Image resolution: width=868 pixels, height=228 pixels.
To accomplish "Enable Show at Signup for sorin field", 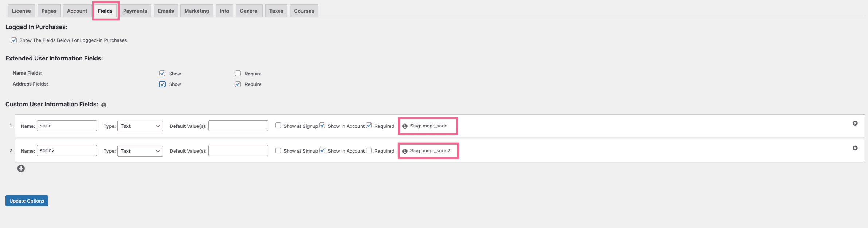I will coord(278,125).
